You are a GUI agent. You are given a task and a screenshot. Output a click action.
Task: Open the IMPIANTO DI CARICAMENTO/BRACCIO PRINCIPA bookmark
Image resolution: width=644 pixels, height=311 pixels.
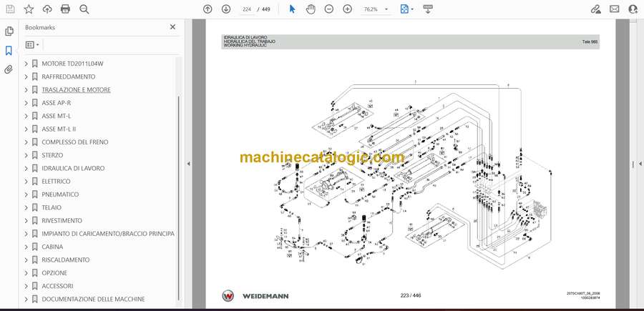point(108,234)
